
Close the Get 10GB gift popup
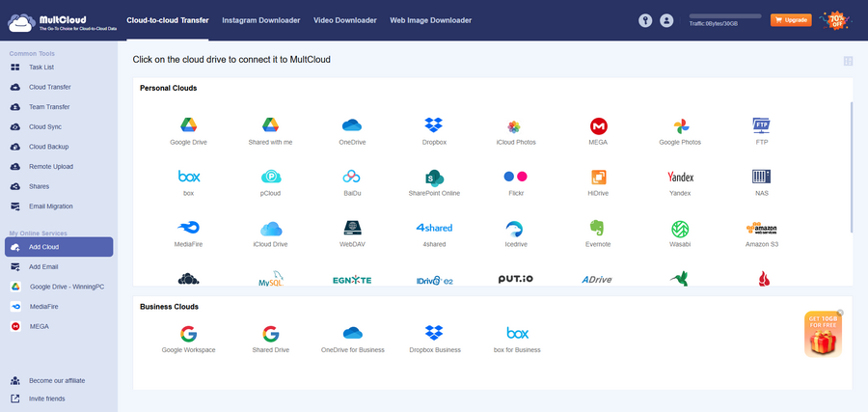coord(840,313)
